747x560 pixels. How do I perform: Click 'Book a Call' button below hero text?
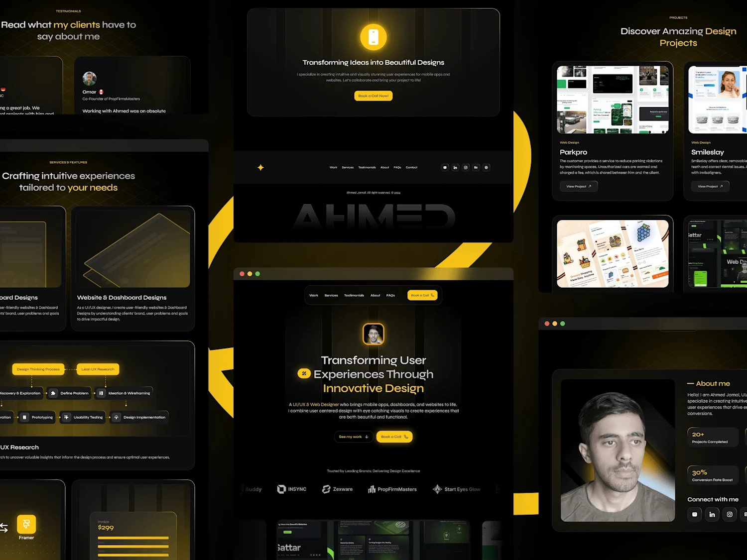point(394,437)
